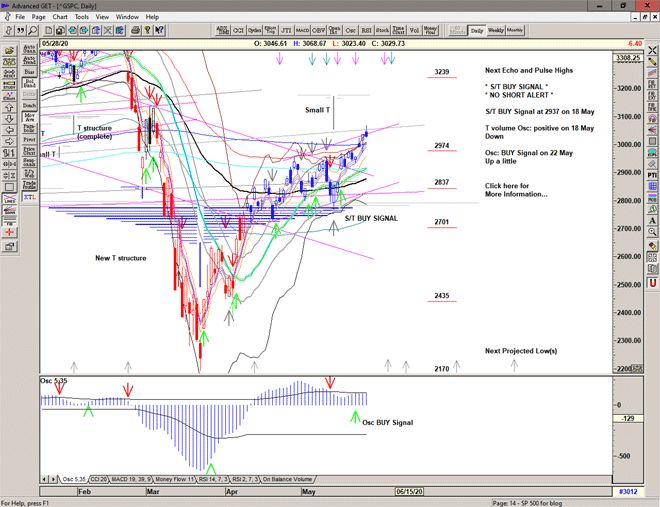Switch chart to Monthly timeframe
660x507 pixels.
click(515, 30)
